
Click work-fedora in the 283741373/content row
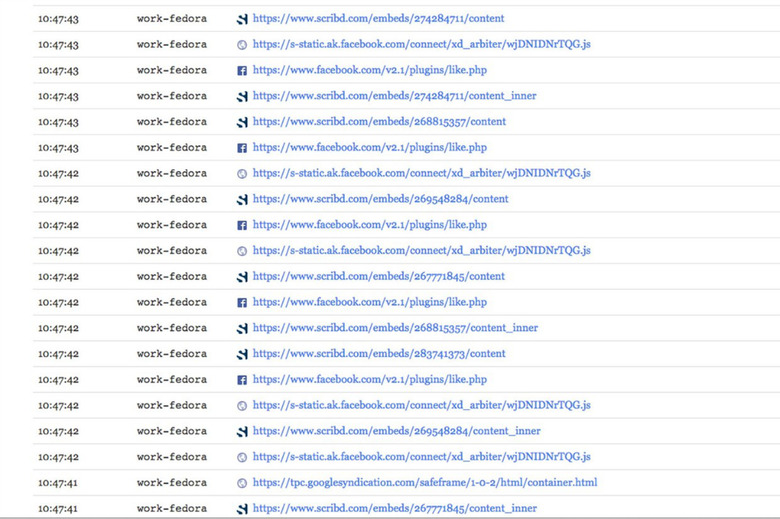pos(172,354)
